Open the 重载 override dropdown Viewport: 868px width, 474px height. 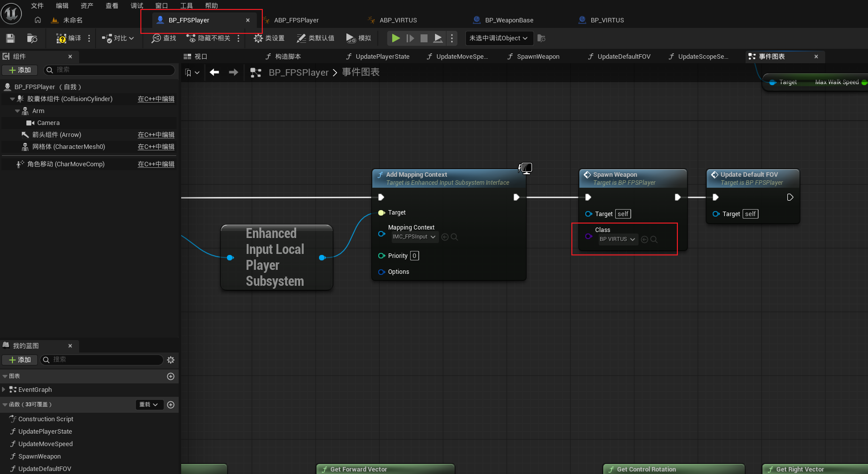click(x=149, y=405)
